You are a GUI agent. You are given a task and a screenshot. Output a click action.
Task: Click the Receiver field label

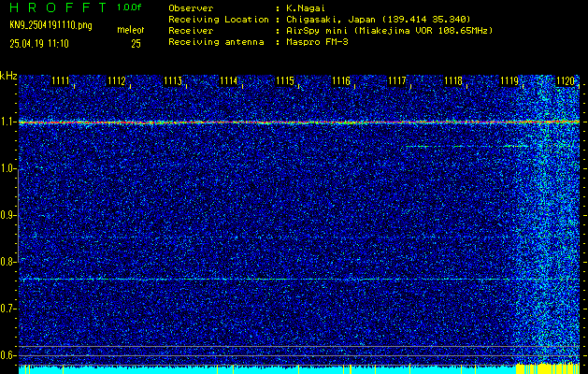[x=191, y=31]
